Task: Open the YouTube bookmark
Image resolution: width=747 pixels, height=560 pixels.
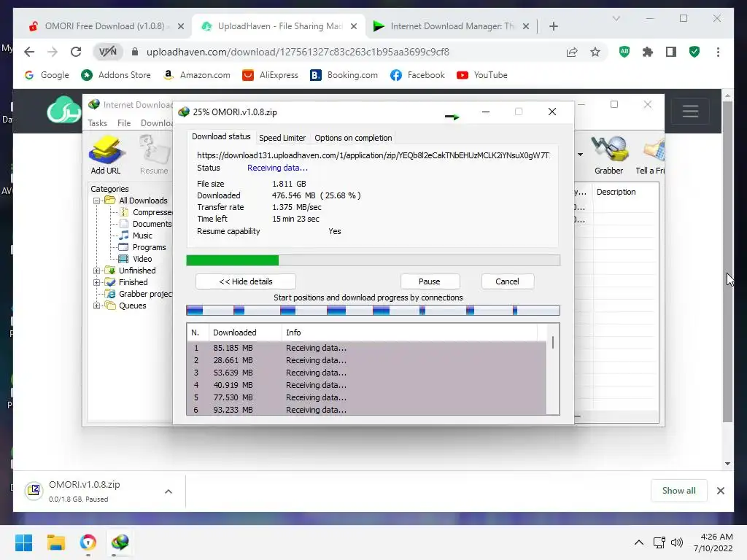Action: point(481,75)
